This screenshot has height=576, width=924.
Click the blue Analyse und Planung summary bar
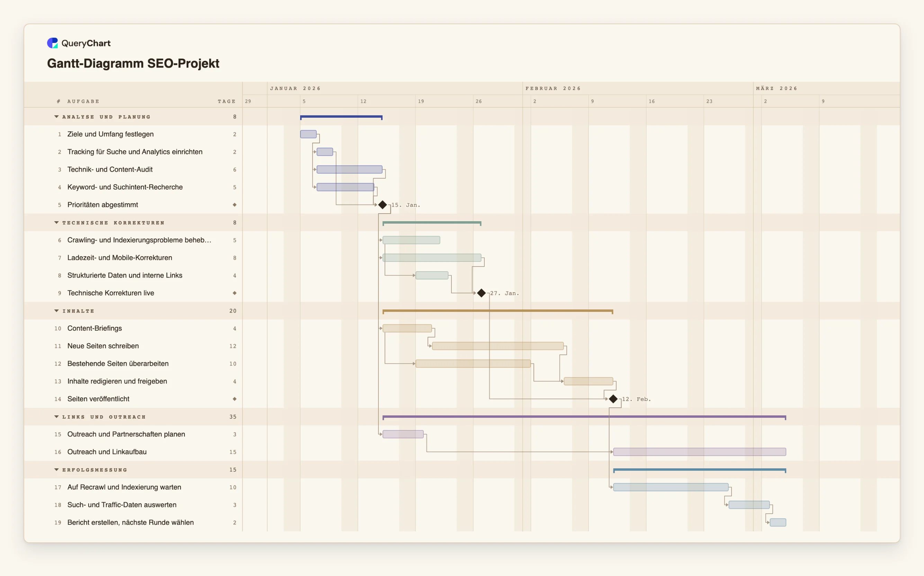pos(341,117)
